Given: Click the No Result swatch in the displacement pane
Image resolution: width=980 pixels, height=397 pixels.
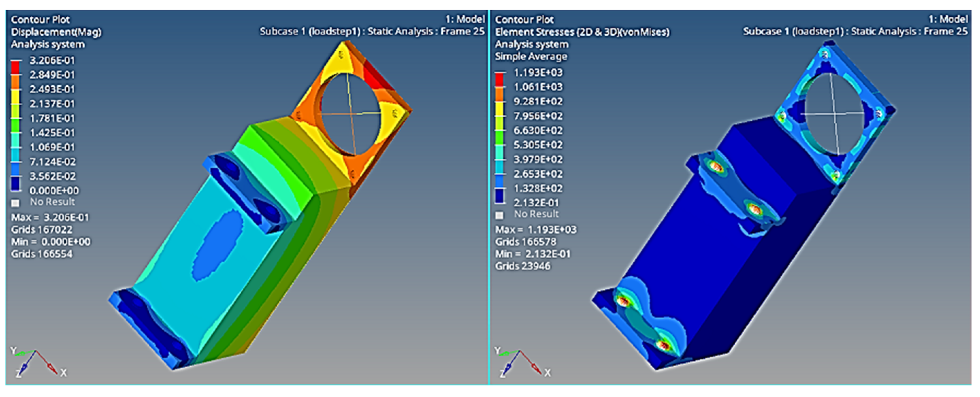Looking at the screenshot, I should click(15, 203).
